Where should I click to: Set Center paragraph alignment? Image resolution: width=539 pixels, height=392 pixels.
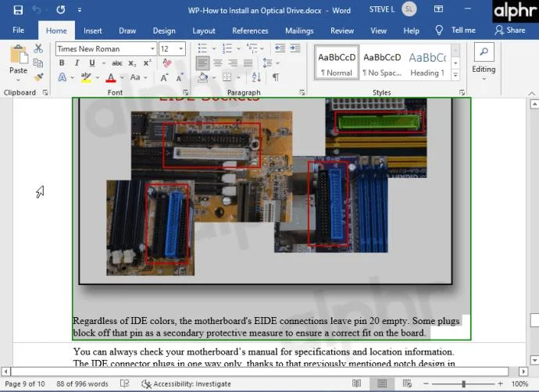218,63
